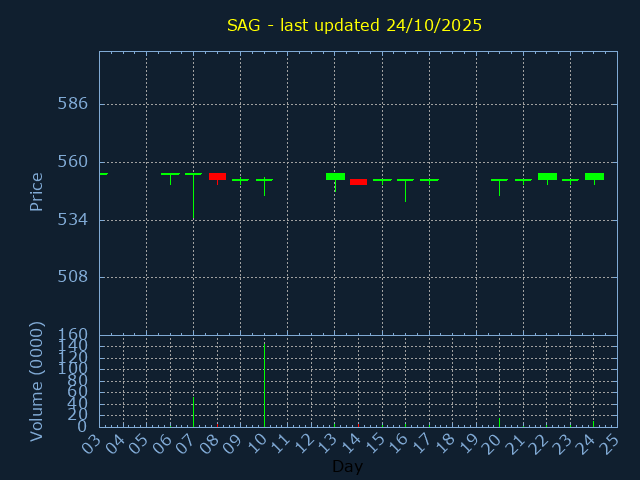Click the 586 price axis label
This screenshot has width=640, height=480.
tap(72, 104)
